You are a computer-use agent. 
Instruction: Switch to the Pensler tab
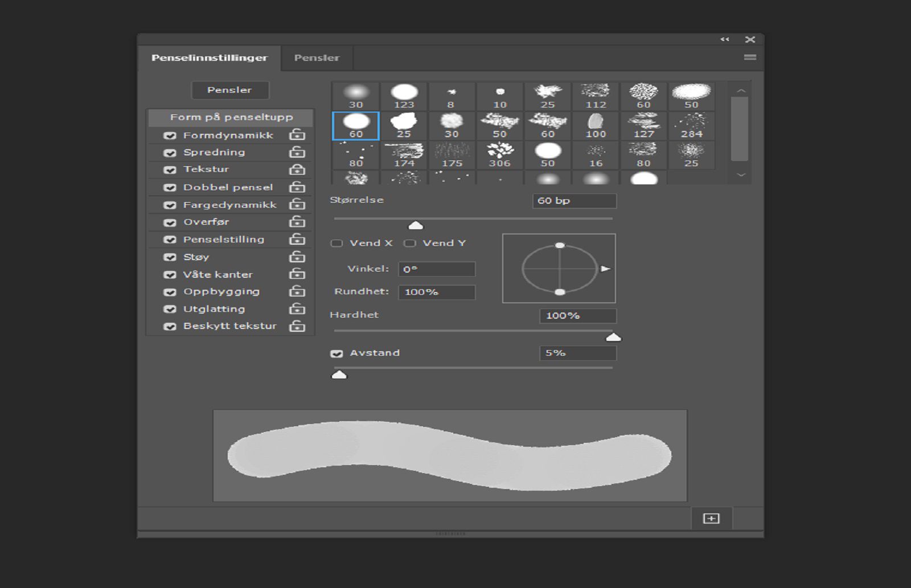pos(317,57)
